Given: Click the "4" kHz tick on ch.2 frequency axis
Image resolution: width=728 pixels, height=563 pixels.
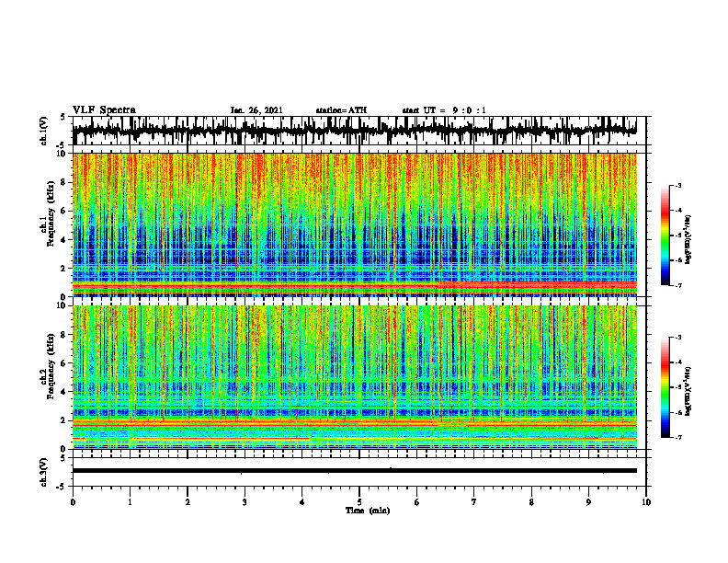Looking at the screenshot, I should pos(63,392).
